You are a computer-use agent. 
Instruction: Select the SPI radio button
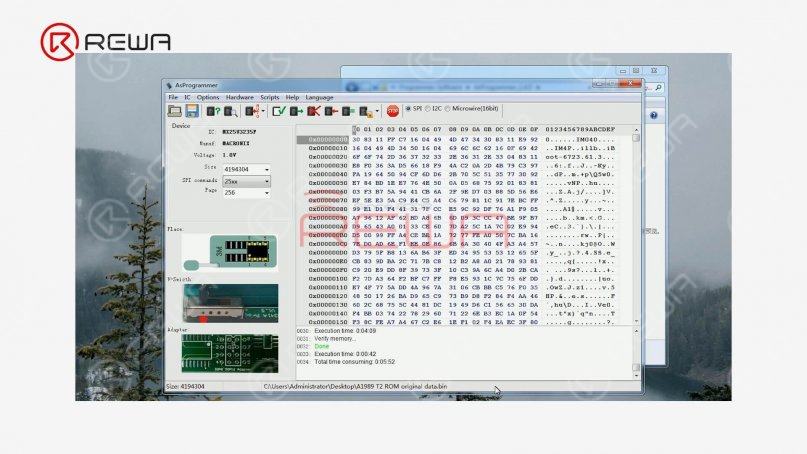[408, 109]
